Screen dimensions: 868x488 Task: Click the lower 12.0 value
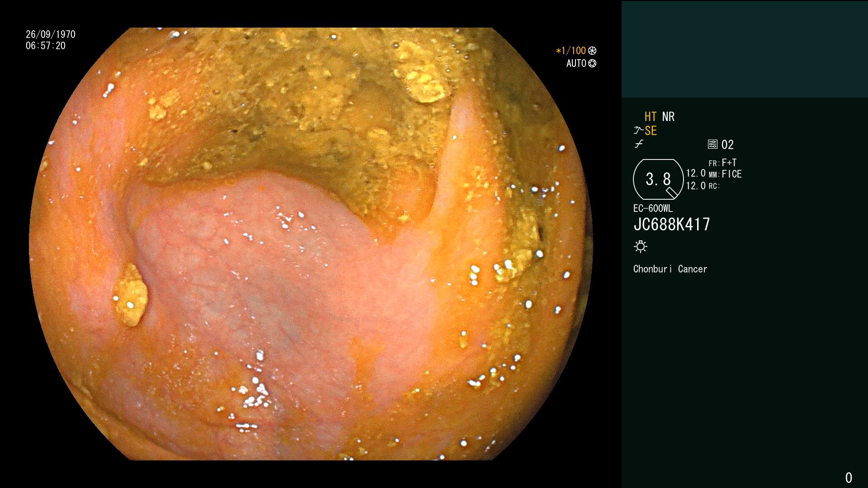tap(696, 186)
